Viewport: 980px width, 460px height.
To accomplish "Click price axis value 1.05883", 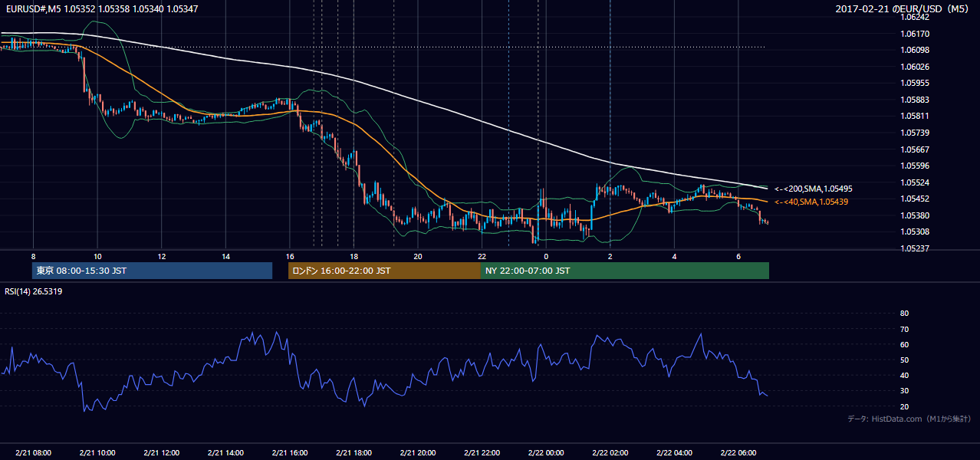I will 914,100.
